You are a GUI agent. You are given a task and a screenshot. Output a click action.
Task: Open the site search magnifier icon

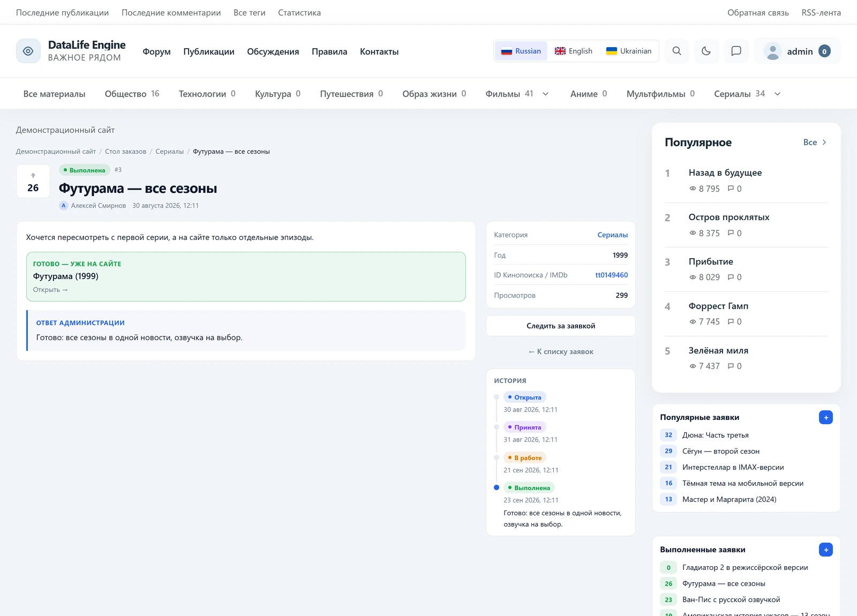[x=677, y=51]
